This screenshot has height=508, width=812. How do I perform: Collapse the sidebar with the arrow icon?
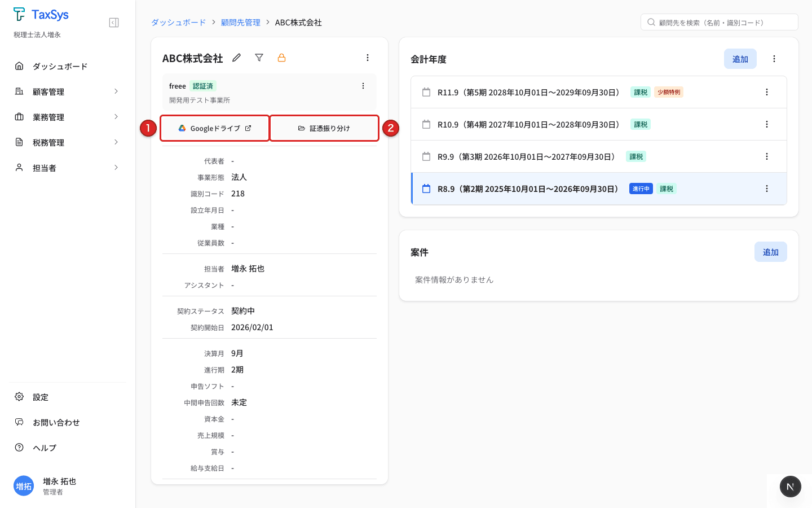point(113,22)
